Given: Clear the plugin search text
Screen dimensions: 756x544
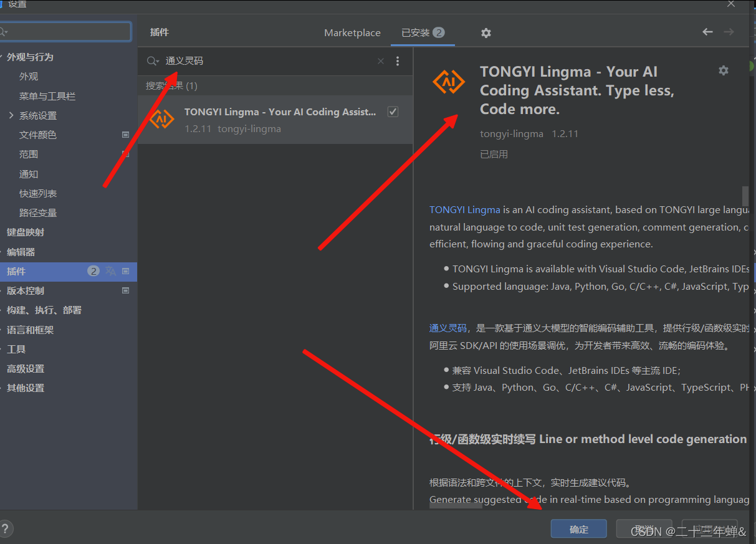Looking at the screenshot, I should [x=381, y=61].
